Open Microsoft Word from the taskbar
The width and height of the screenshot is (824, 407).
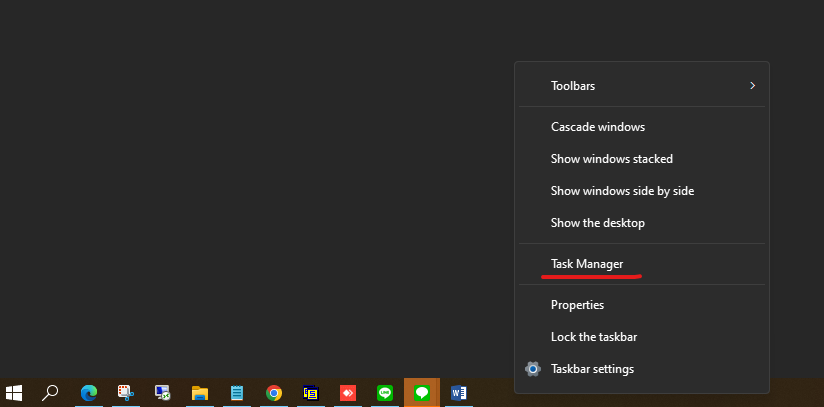(x=458, y=393)
